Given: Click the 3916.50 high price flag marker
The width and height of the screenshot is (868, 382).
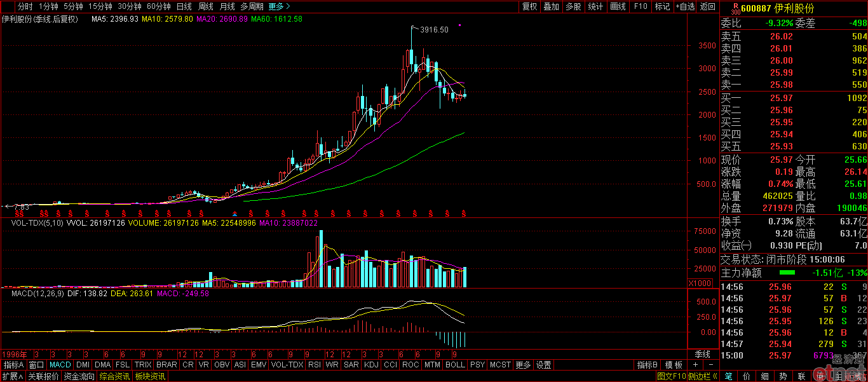Looking at the screenshot, I should pos(430,29).
